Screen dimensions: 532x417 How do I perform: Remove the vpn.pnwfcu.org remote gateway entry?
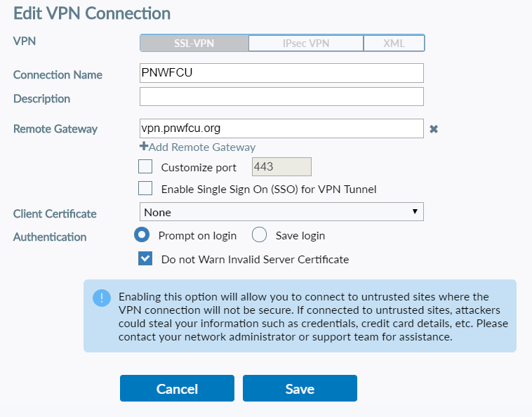[x=434, y=129]
